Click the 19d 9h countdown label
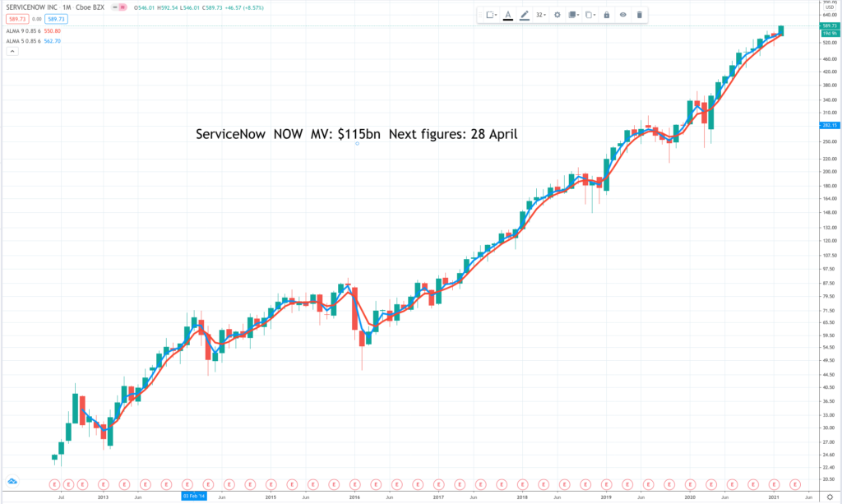 (x=830, y=33)
